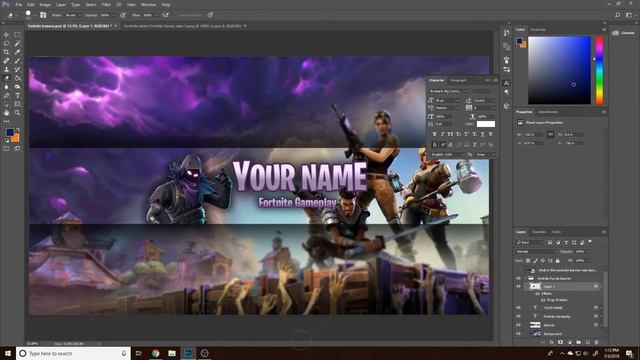Toggle Underline in Character panel
640x360 pixels.
click(x=482, y=134)
